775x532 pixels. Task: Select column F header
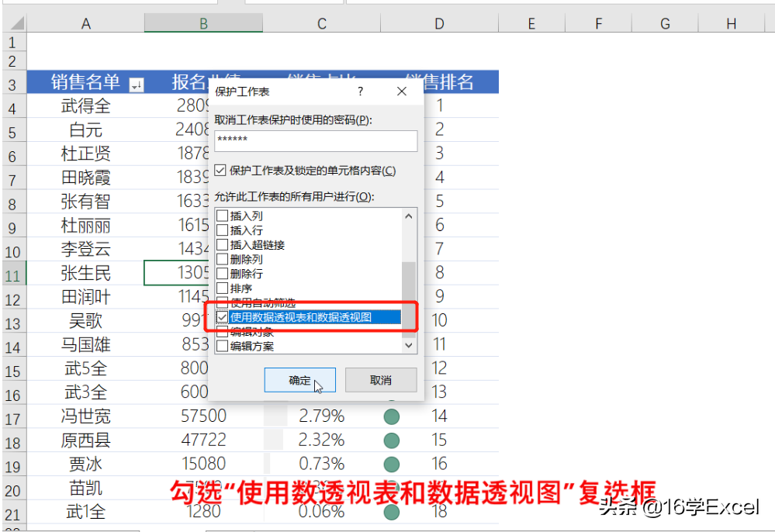(x=599, y=23)
